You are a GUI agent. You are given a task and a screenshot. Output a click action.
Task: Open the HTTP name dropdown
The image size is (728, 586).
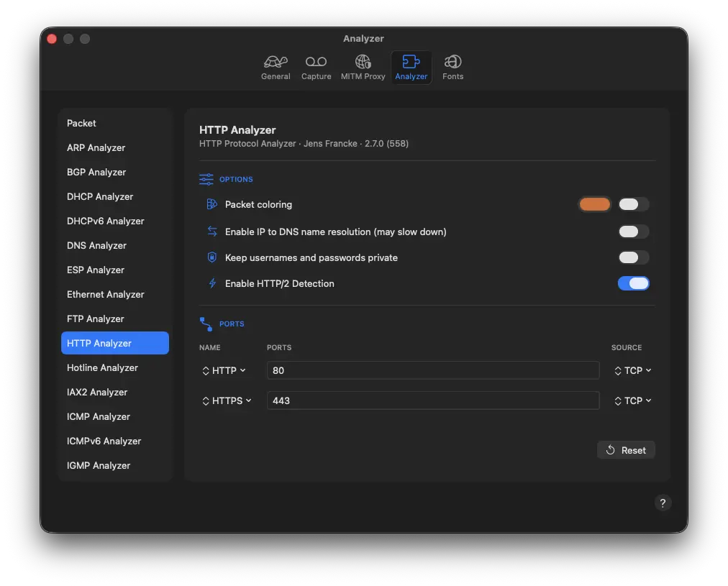coord(224,371)
